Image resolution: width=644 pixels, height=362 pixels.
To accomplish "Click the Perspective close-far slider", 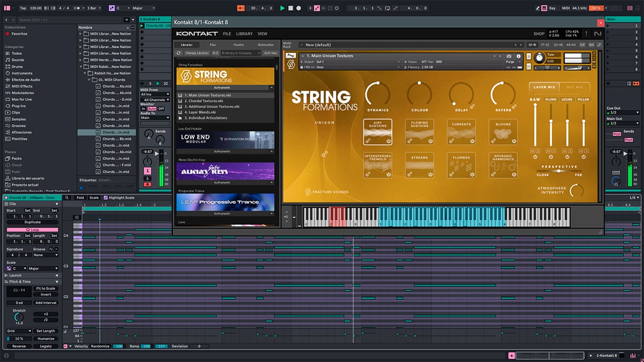I will pos(559,171).
